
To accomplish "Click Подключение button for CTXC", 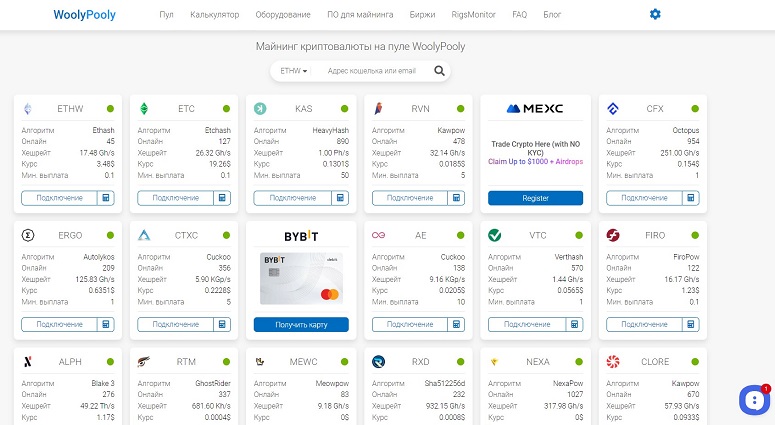I will [x=175, y=324].
